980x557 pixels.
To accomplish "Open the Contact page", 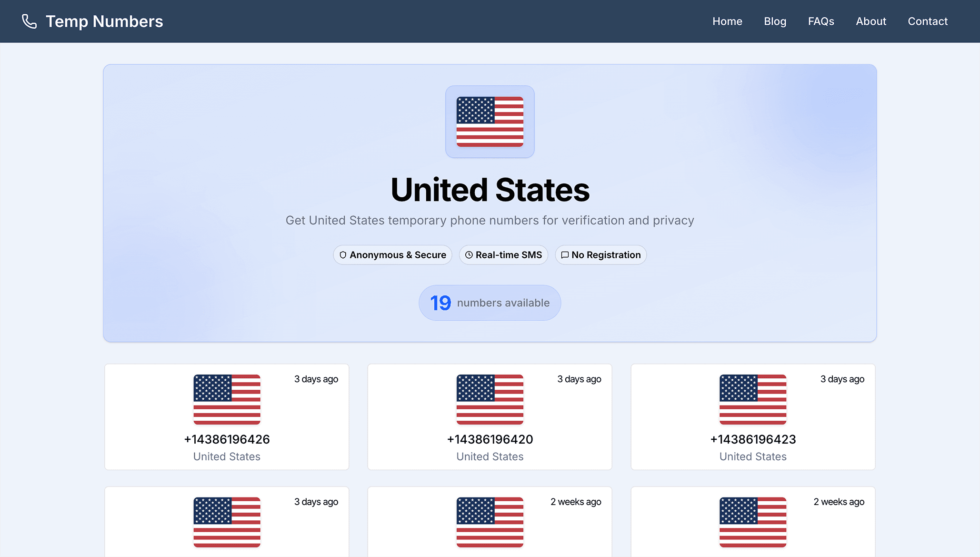I will (927, 21).
